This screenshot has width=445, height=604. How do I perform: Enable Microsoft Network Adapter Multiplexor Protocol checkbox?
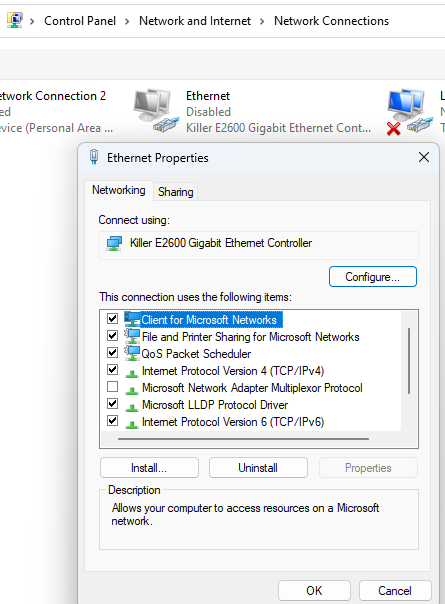(x=113, y=386)
